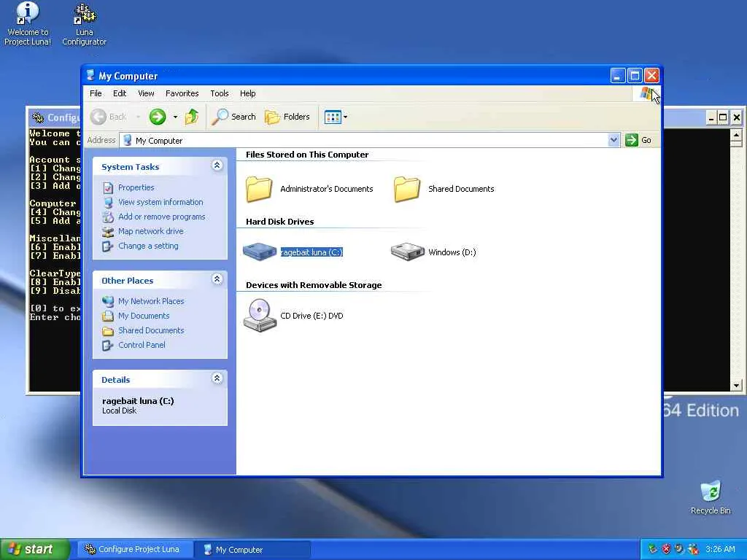Open My Network Places link
Viewport: 747px width, 560px height.
[x=151, y=301]
